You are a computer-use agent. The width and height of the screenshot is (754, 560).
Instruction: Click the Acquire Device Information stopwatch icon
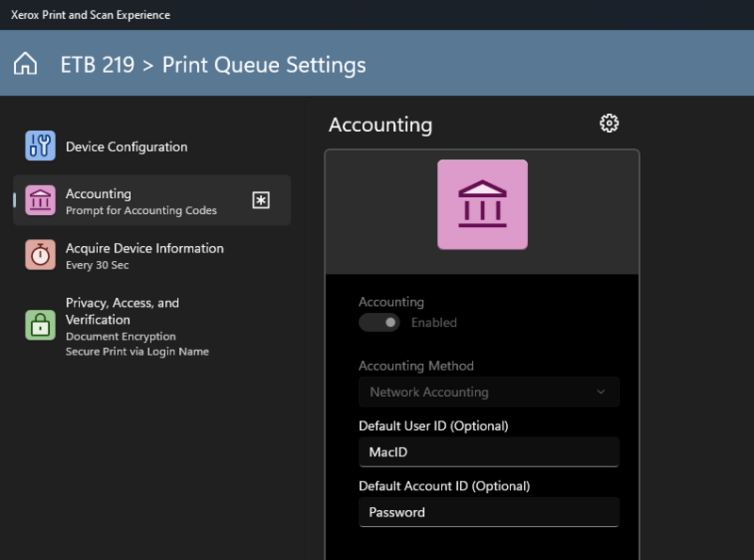click(x=41, y=255)
